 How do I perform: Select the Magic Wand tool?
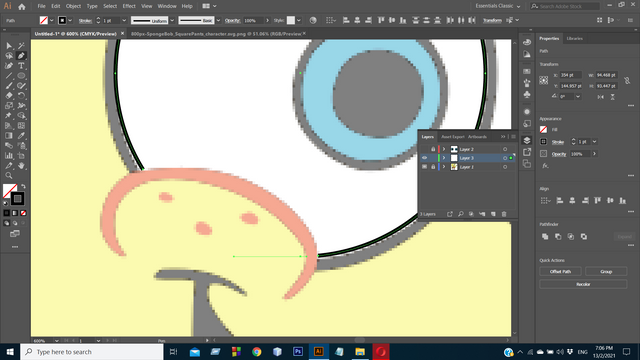pos(21,46)
